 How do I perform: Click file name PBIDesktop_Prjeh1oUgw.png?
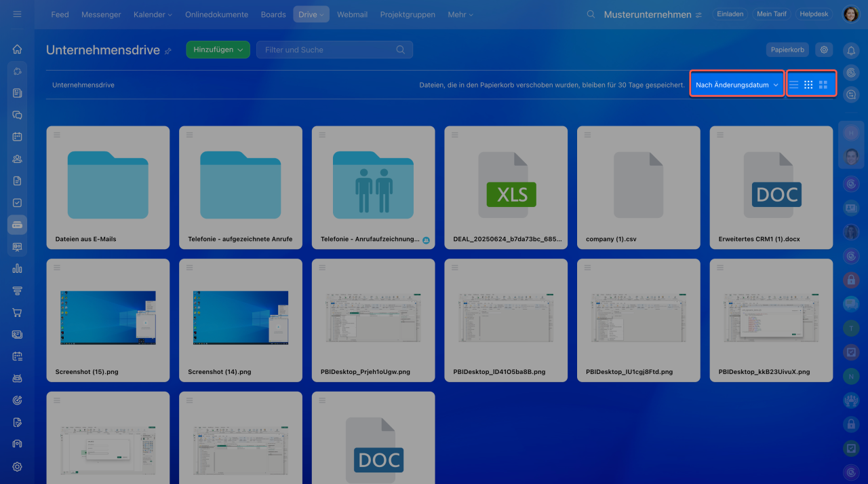[366, 372]
